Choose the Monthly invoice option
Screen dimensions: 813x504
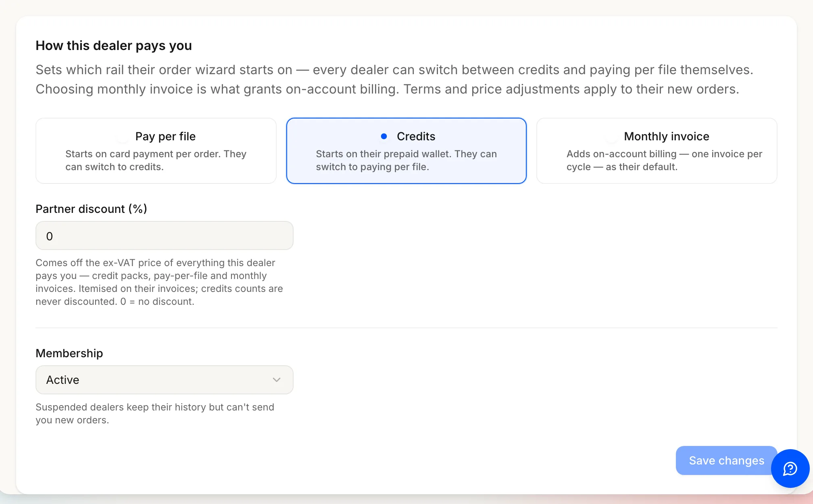coord(657,151)
